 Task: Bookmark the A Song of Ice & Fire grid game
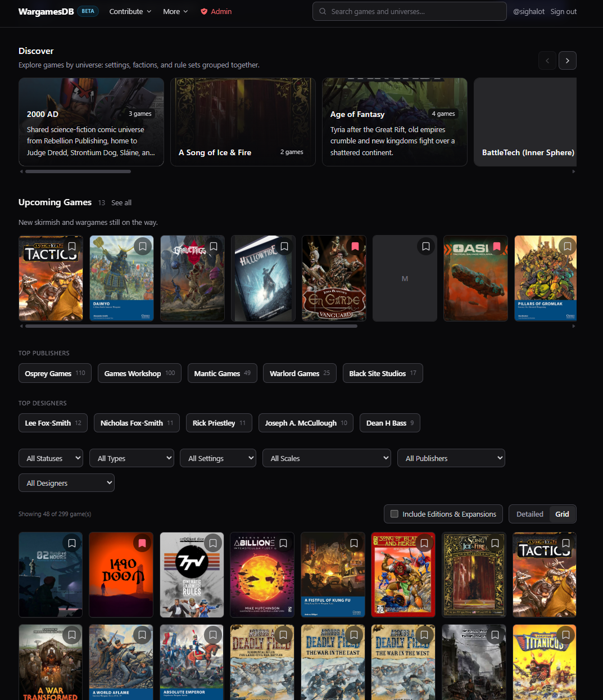pyautogui.click(x=495, y=543)
